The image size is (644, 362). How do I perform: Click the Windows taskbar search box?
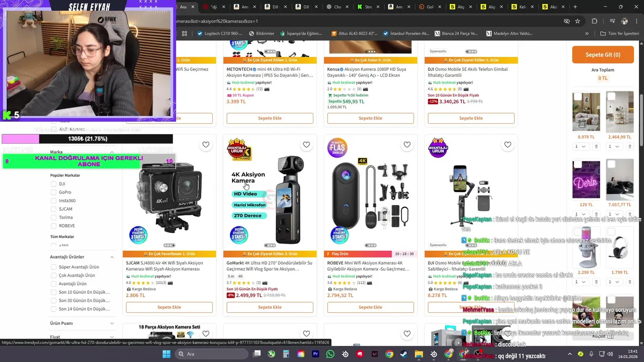[x=211, y=354]
